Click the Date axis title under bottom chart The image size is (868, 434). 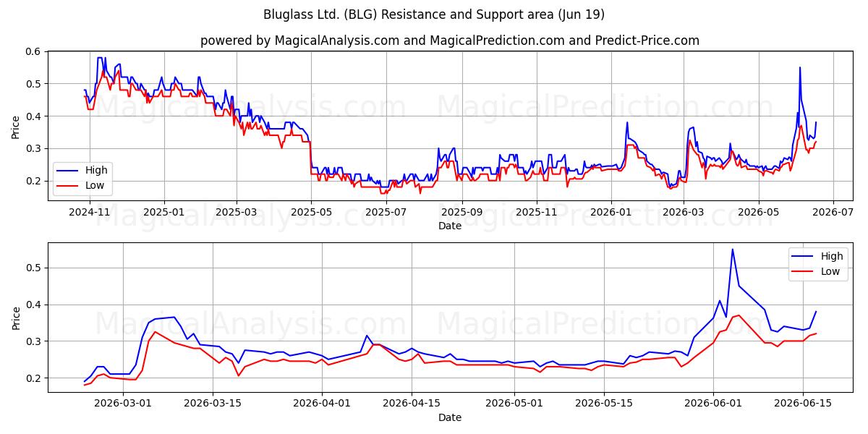(449, 417)
